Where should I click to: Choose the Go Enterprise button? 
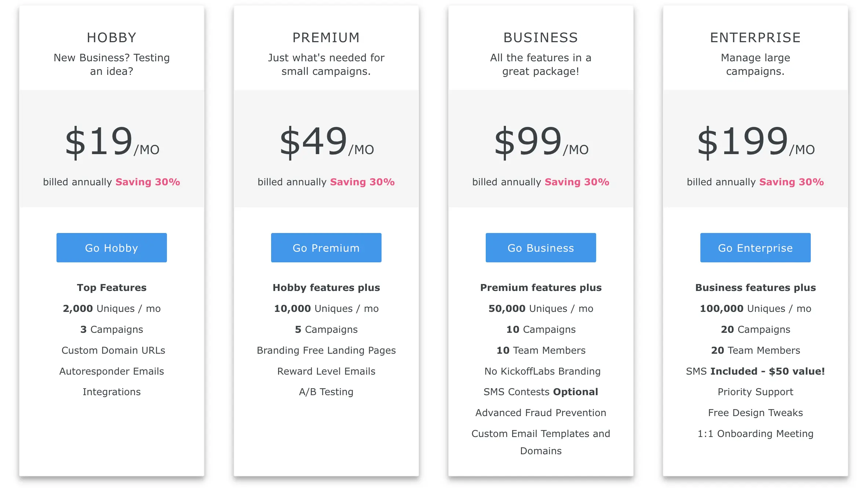pos(755,248)
